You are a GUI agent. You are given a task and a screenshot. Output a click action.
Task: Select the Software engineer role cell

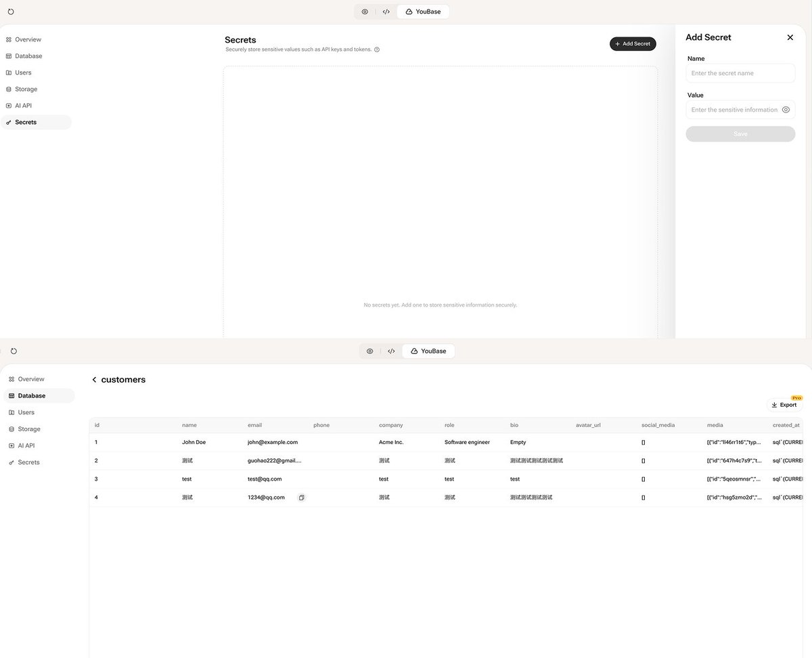coord(467,442)
